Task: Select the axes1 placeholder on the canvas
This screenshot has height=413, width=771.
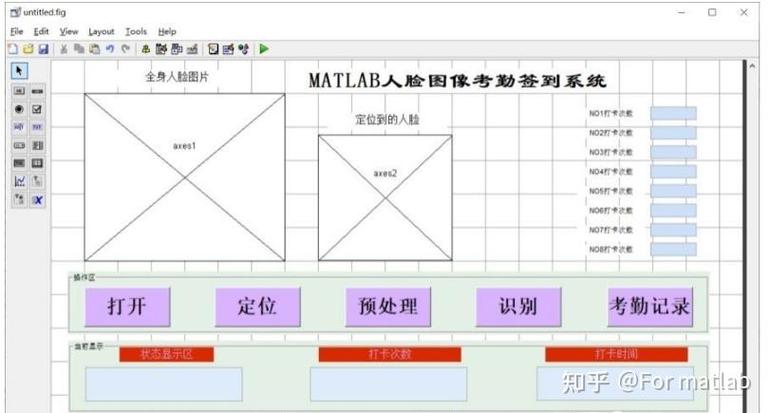Action: point(184,177)
